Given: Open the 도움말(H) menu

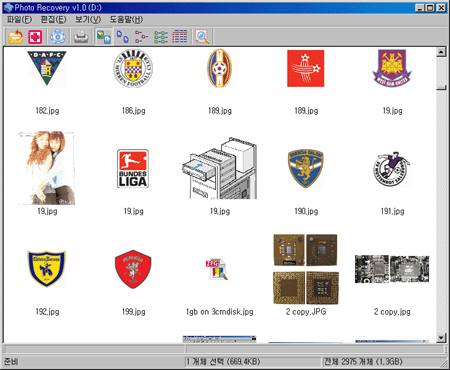Looking at the screenshot, I should pos(126,19).
